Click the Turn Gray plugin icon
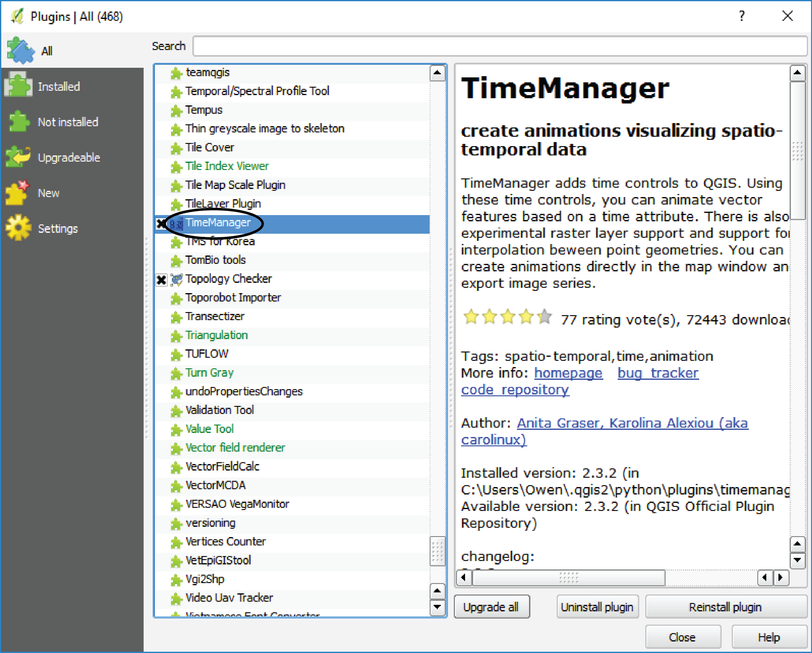812x653 pixels. tap(176, 374)
